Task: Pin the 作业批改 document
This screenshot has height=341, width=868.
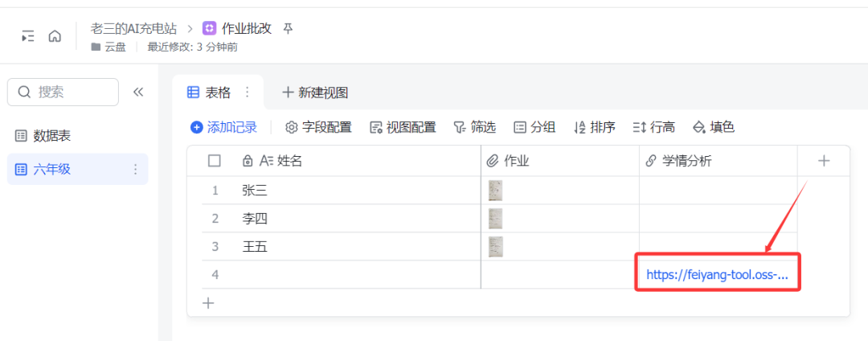Action: click(289, 29)
